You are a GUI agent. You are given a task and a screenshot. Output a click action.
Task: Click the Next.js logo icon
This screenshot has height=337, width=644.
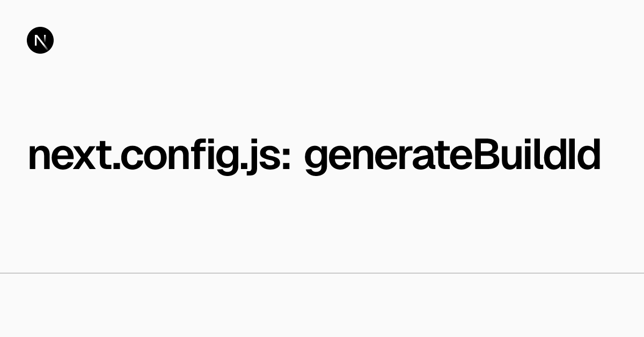[40, 40]
